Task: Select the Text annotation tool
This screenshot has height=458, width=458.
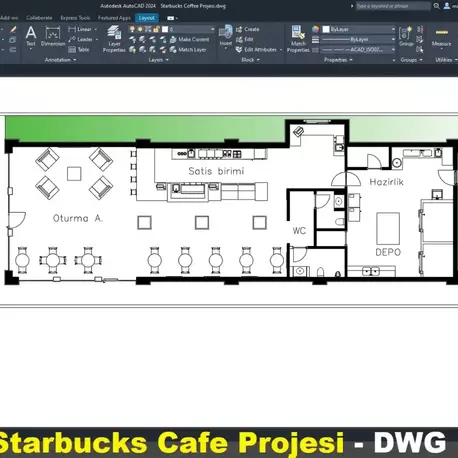Action: [x=31, y=36]
